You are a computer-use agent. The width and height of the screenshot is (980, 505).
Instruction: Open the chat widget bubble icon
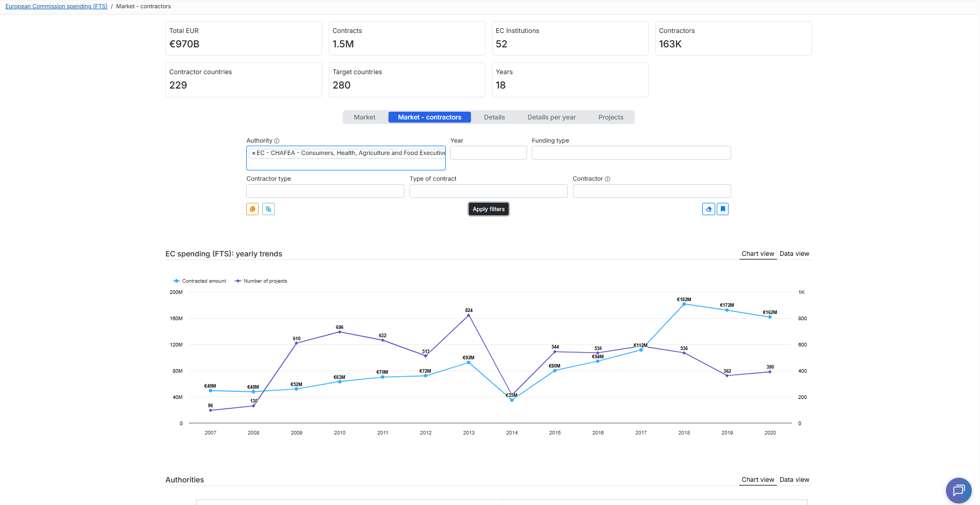pyautogui.click(x=958, y=490)
